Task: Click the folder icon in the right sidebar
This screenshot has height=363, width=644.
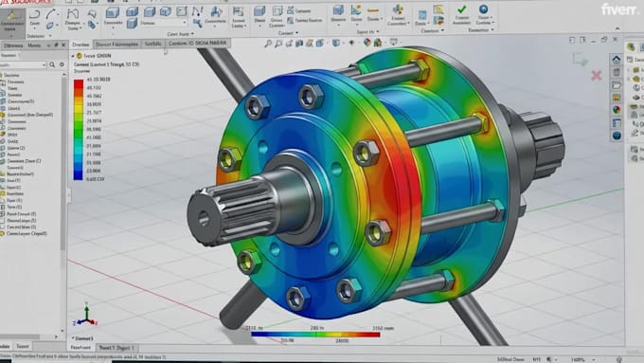Action: pos(617,85)
